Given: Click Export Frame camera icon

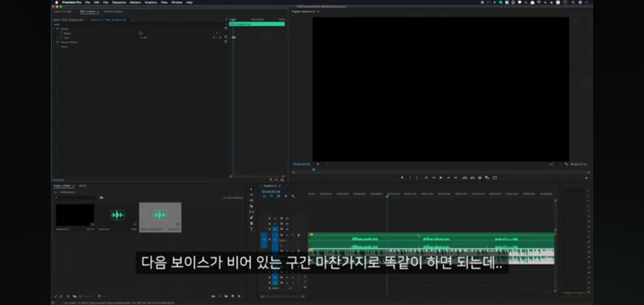Looking at the screenshot, I should tap(480, 178).
